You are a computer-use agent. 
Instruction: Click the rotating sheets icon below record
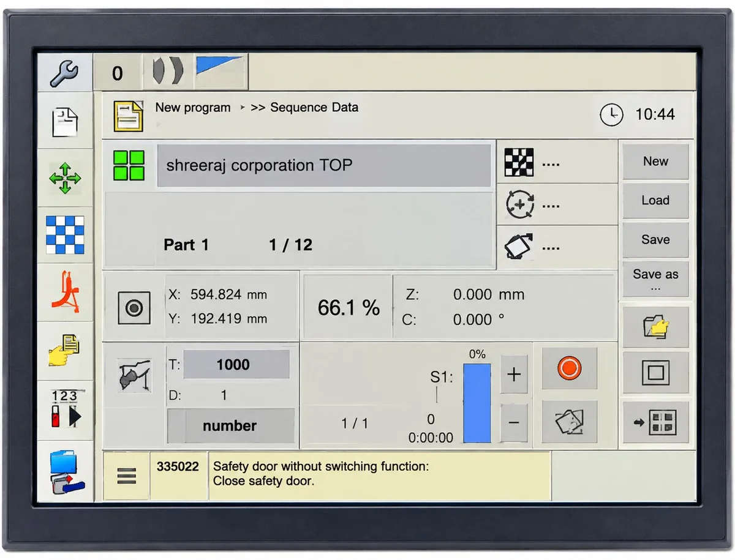coord(569,422)
